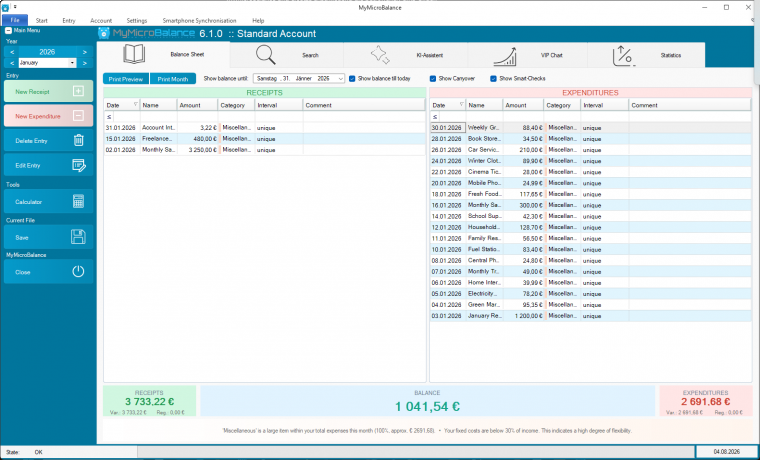The image size is (760, 460).
Task: Select the Account Int.. receipt row
Action: pyautogui.click(x=265, y=127)
